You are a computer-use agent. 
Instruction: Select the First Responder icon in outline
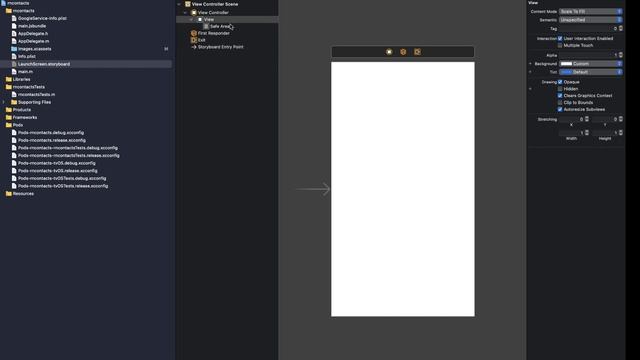pyautogui.click(x=194, y=33)
